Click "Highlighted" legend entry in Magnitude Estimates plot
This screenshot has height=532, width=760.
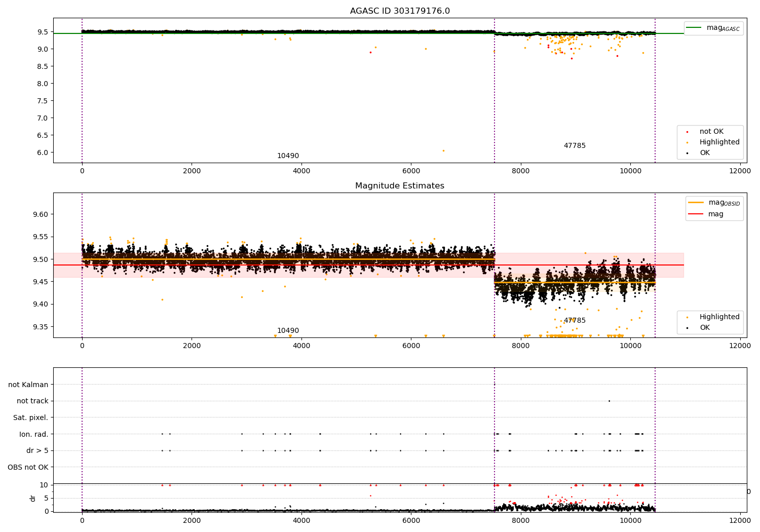(x=713, y=317)
